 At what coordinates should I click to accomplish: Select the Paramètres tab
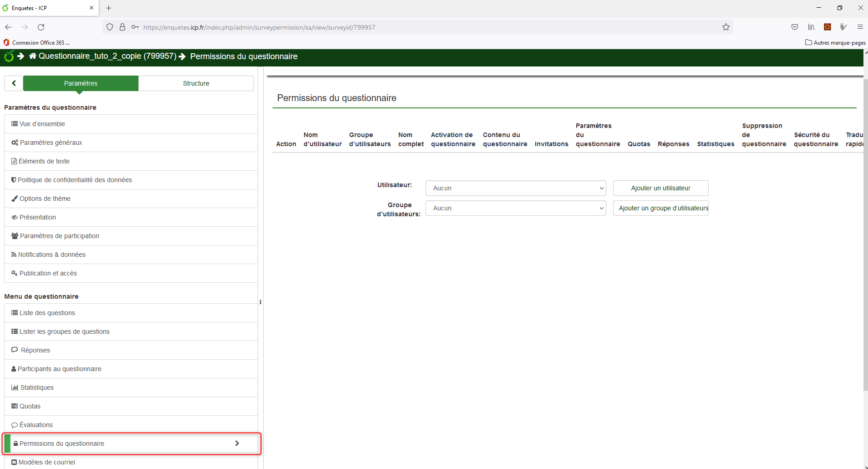(81, 83)
